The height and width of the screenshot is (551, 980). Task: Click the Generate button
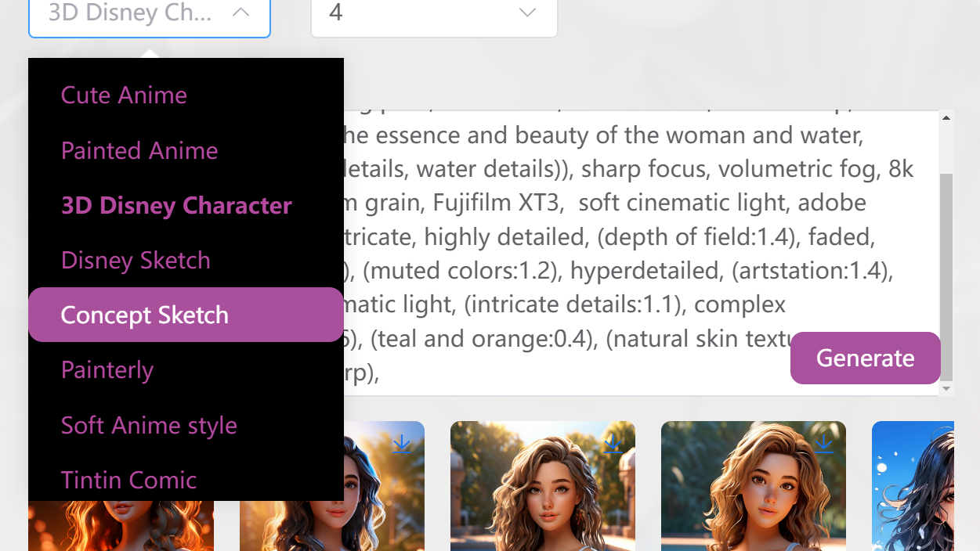[x=866, y=358]
